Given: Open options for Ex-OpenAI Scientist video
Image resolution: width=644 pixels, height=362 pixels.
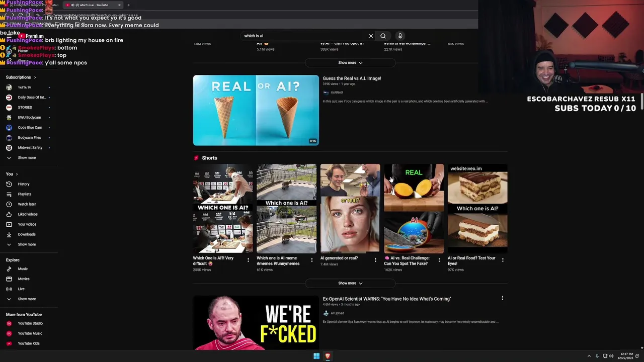Looking at the screenshot, I should [502, 298].
